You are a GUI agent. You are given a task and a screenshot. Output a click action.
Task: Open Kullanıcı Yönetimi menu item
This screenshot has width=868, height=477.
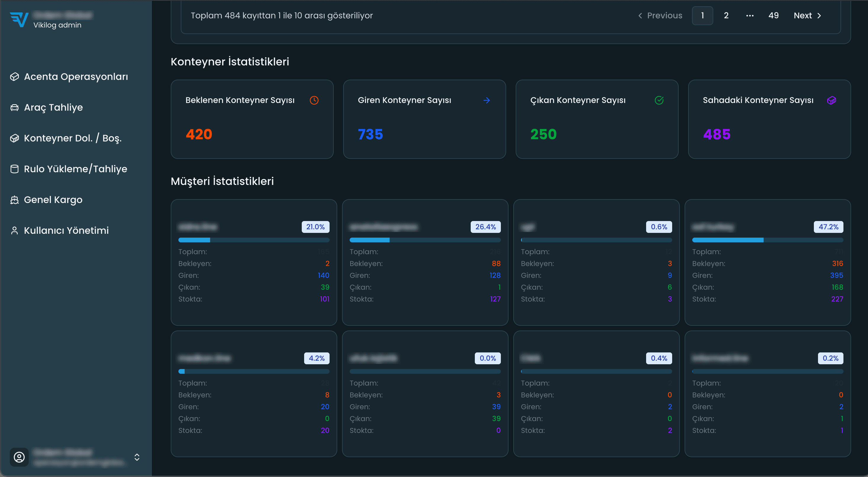click(x=66, y=231)
